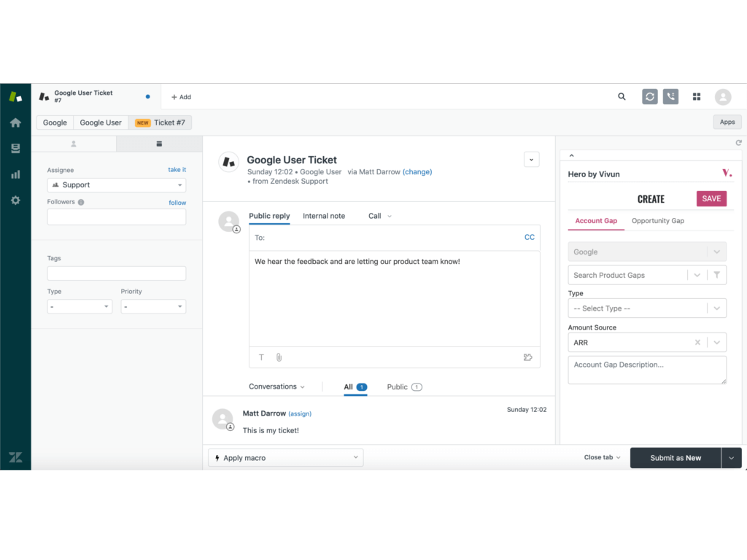Click the search magnifier icon
The image size is (747, 560).
tap(622, 96)
